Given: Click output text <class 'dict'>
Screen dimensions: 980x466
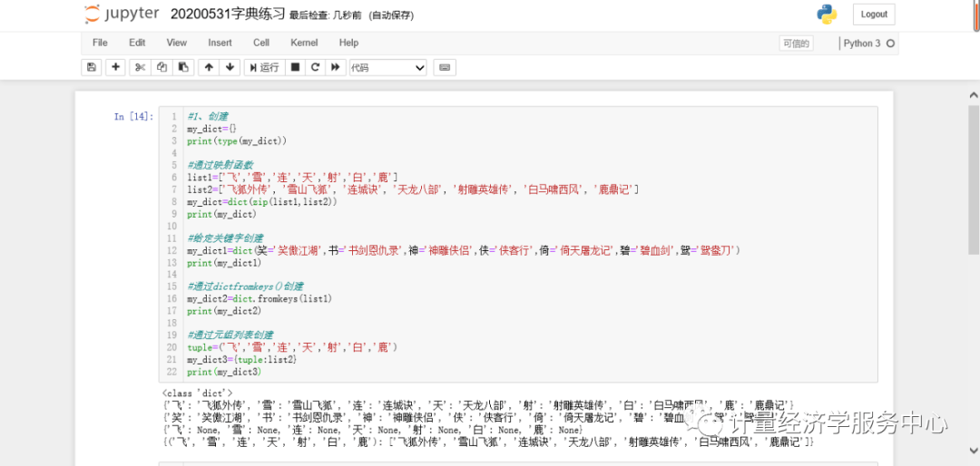Looking at the screenshot, I should pos(197,393).
